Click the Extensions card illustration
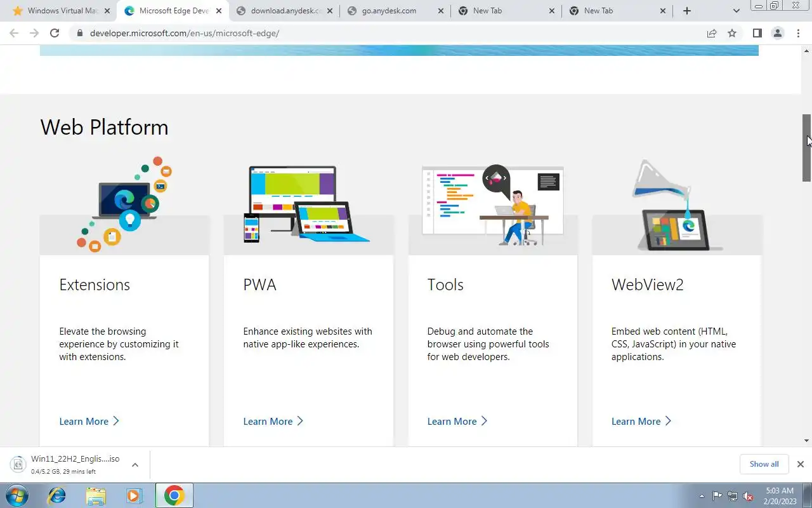This screenshot has width=812, height=508. pos(125,204)
